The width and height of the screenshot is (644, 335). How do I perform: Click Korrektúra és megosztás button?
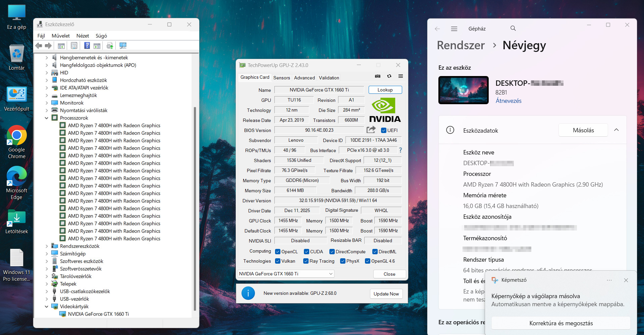[x=561, y=323]
